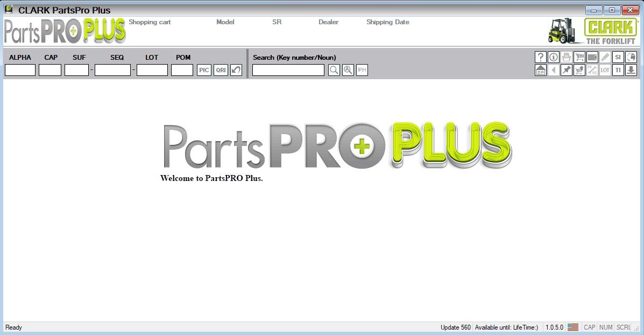Screen dimensions: 644x335
Task: Click the advanced search 'A' magnifier icon
Action: tap(348, 70)
